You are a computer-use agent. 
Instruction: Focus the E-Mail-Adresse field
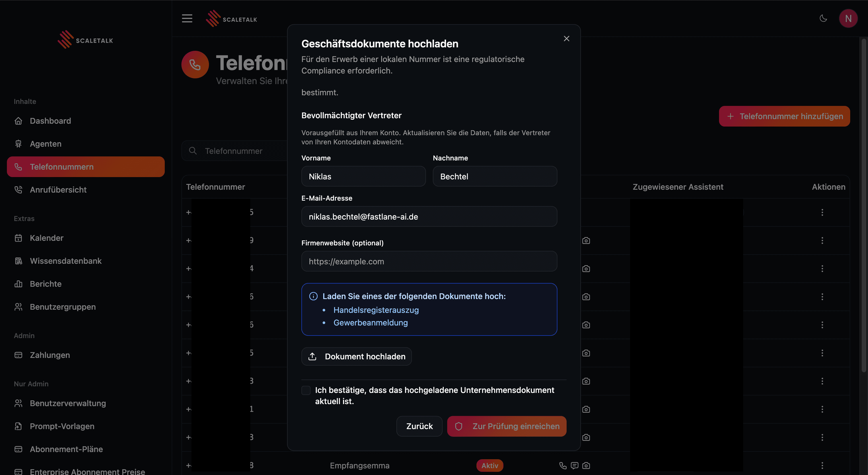click(x=429, y=217)
